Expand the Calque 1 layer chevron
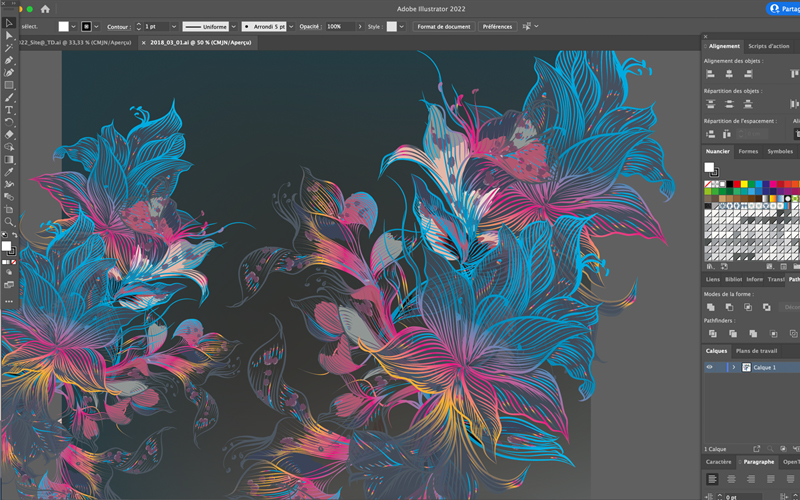 tap(734, 367)
